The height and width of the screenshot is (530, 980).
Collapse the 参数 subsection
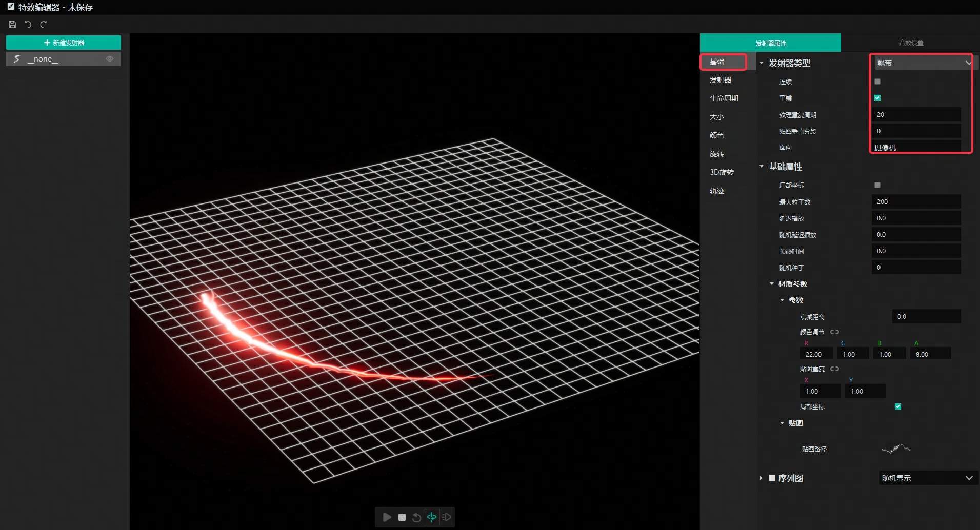(782, 300)
